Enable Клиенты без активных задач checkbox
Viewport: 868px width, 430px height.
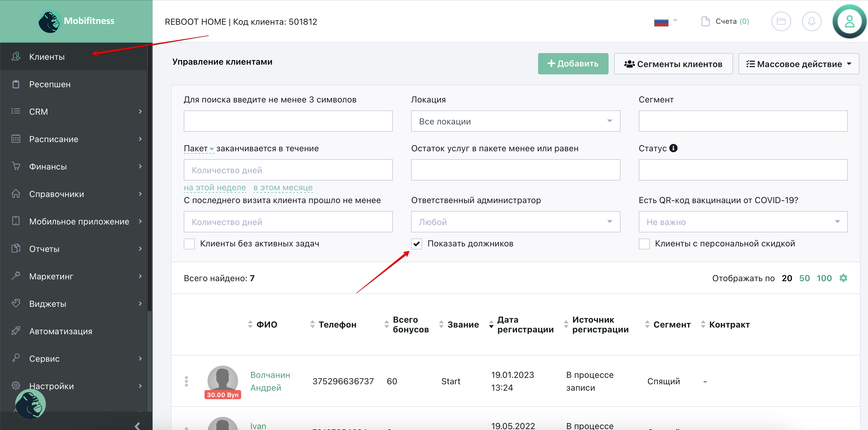(189, 244)
